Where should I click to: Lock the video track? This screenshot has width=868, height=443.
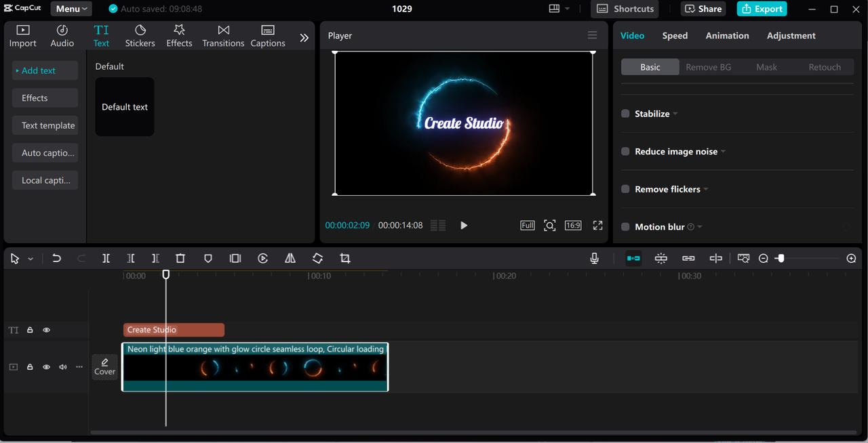[x=30, y=367]
